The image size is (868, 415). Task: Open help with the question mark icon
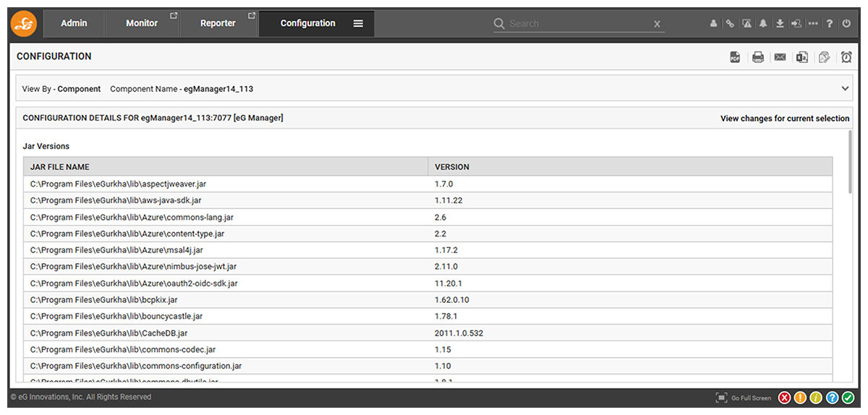[x=830, y=24]
